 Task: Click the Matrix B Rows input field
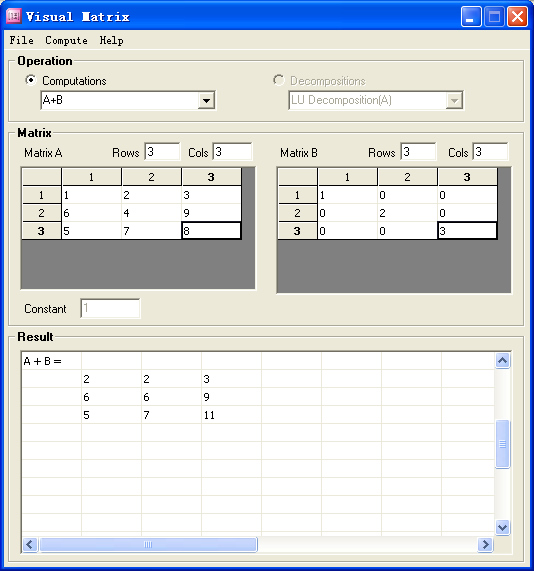tap(418, 151)
